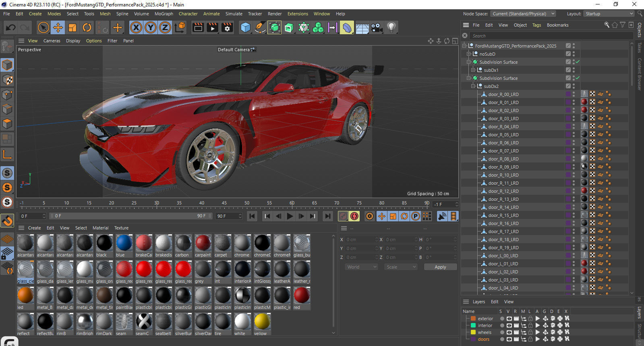
Task: Activate the Rotate tool
Action: (x=87, y=27)
